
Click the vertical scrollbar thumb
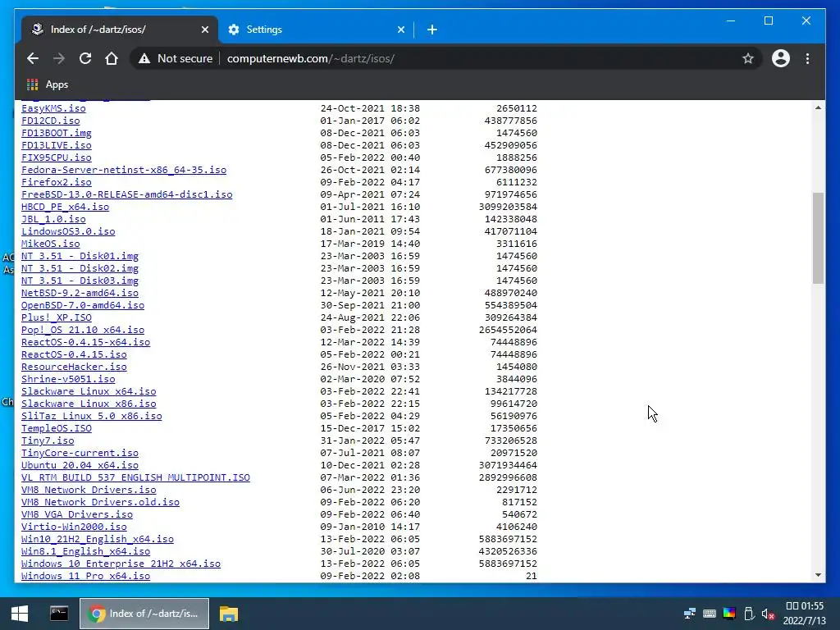[818, 238]
